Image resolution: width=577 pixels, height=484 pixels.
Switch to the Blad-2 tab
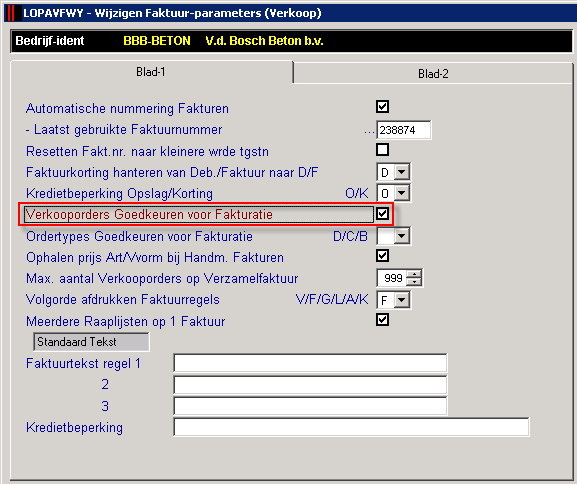(x=433, y=74)
